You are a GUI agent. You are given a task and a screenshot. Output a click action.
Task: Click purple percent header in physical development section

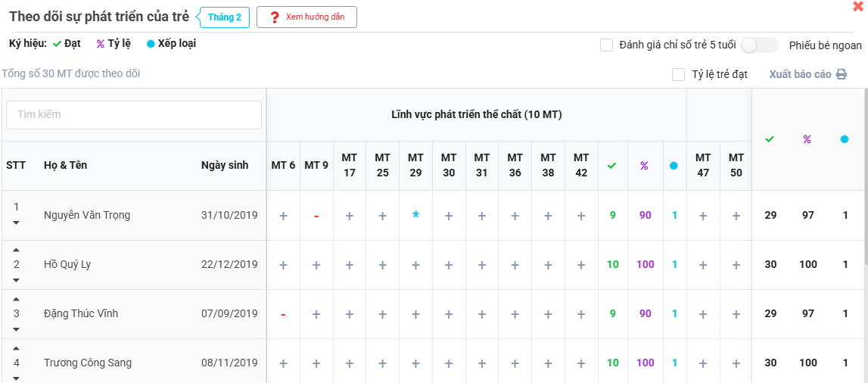(x=645, y=166)
